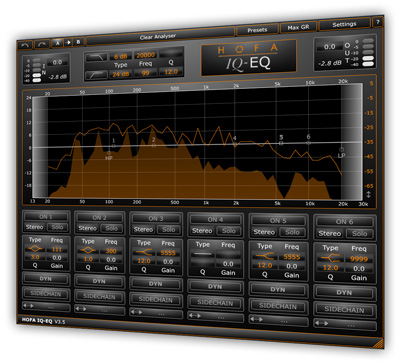Screen dimensions: 400x363
Task: Click the band 6 link arrows icon
Action: pyautogui.click(x=322, y=323)
